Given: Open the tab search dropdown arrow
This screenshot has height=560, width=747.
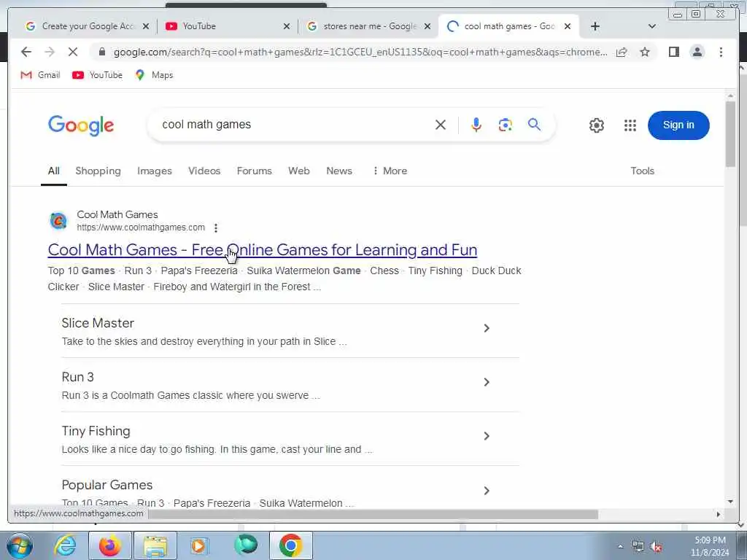Looking at the screenshot, I should coord(651,26).
